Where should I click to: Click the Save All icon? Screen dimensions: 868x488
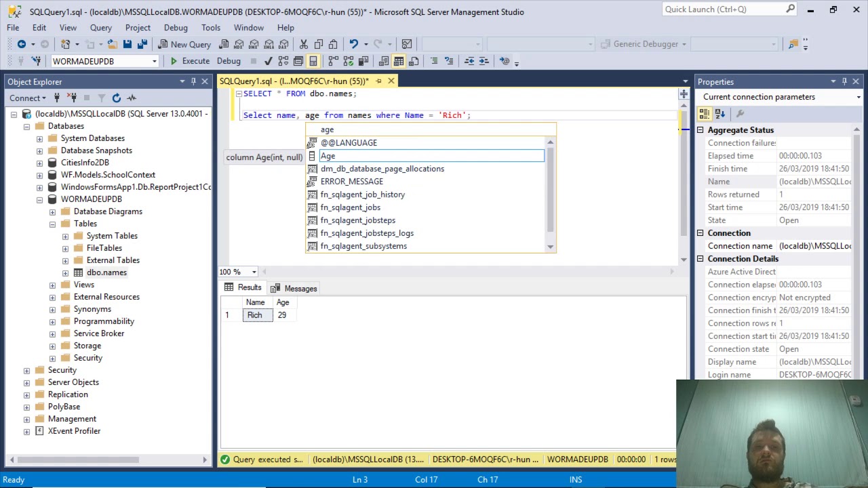pos(142,44)
